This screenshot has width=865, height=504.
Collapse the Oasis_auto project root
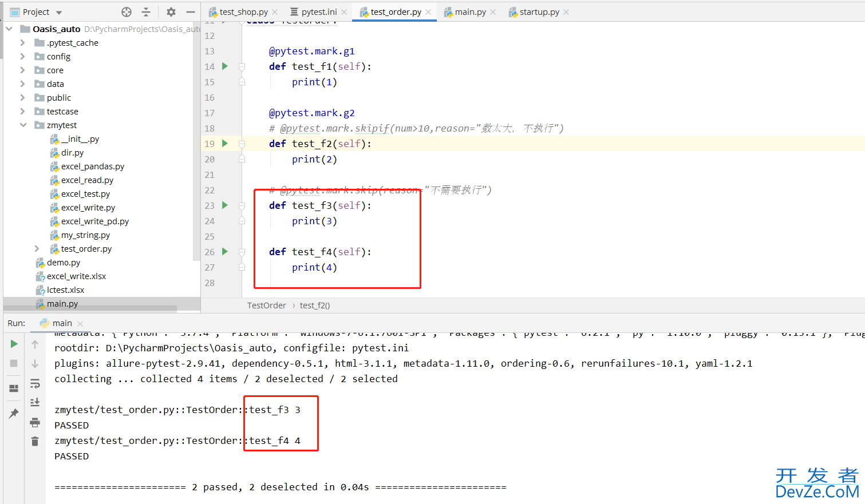[x=9, y=29]
